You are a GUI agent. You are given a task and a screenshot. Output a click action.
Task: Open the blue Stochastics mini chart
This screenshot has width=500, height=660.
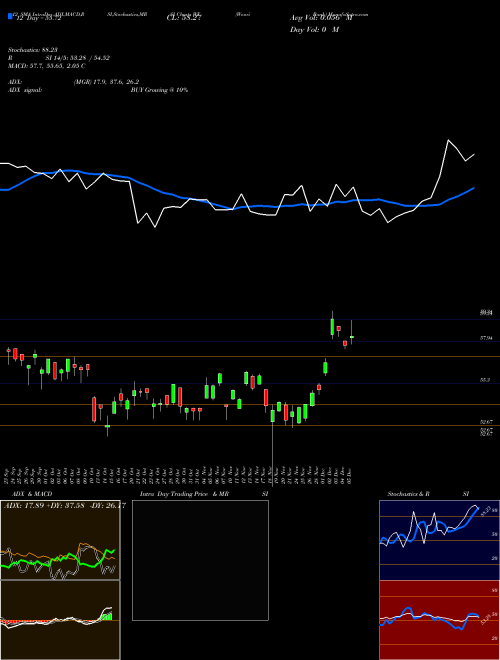(x=439, y=540)
